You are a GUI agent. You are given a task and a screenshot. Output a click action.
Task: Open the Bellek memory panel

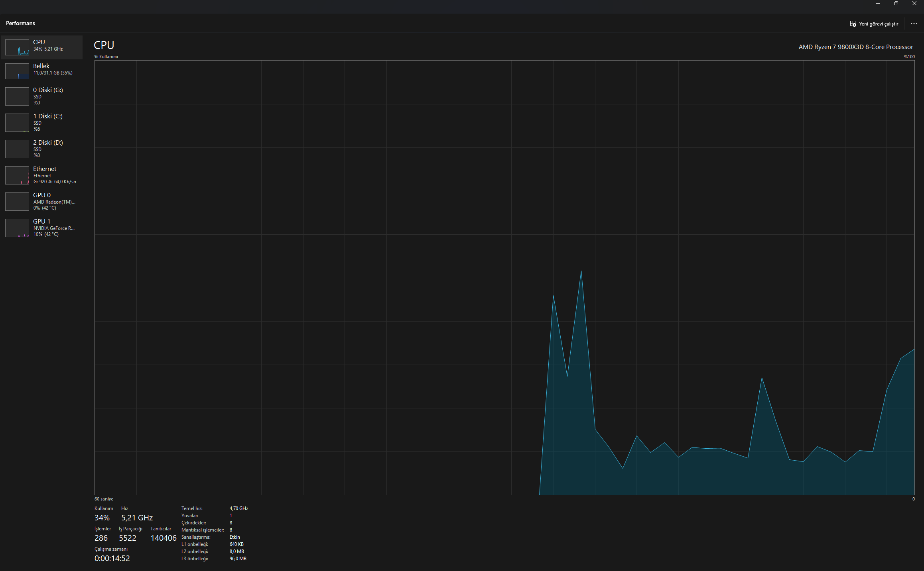click(x=42, y=71)
